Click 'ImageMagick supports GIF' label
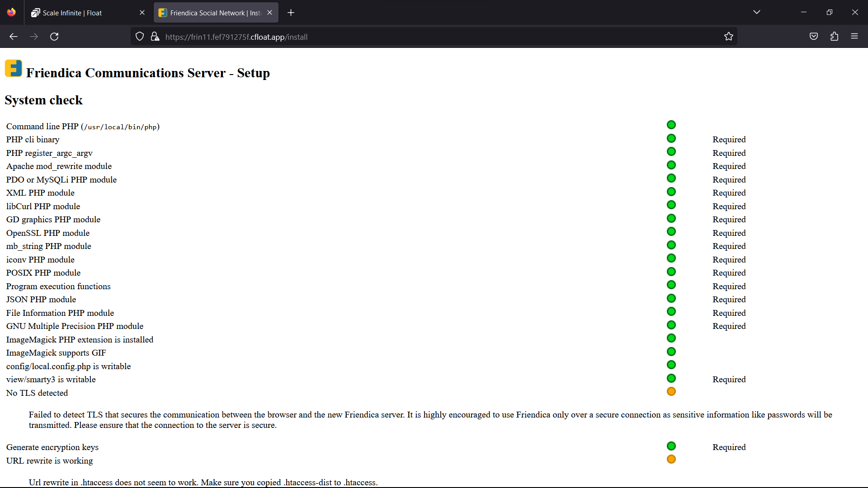The width and height of the screenshot is (868, 488). point(56,353)
